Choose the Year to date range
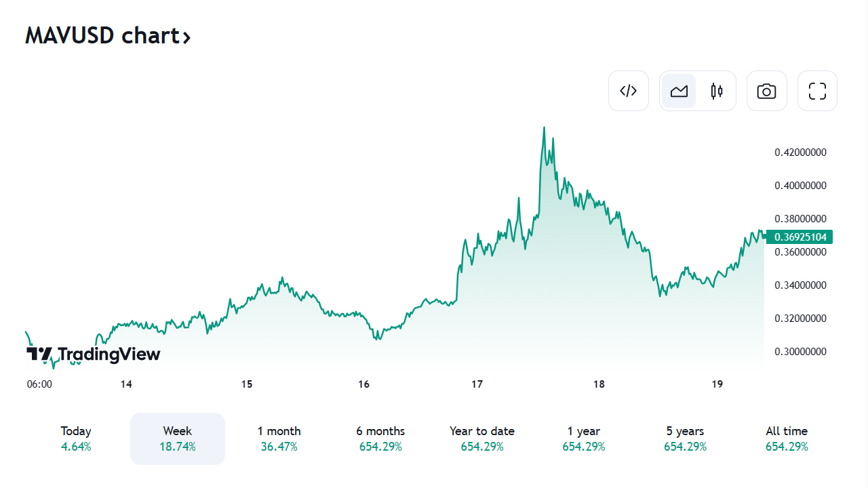Image resolution: width=868 pixels, height=488 pixels. (482, 439)
